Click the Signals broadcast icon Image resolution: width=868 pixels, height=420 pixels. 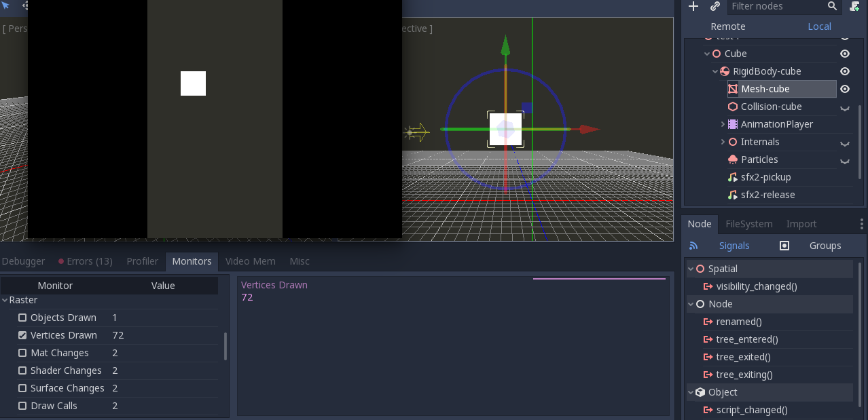tap(693, 246)
